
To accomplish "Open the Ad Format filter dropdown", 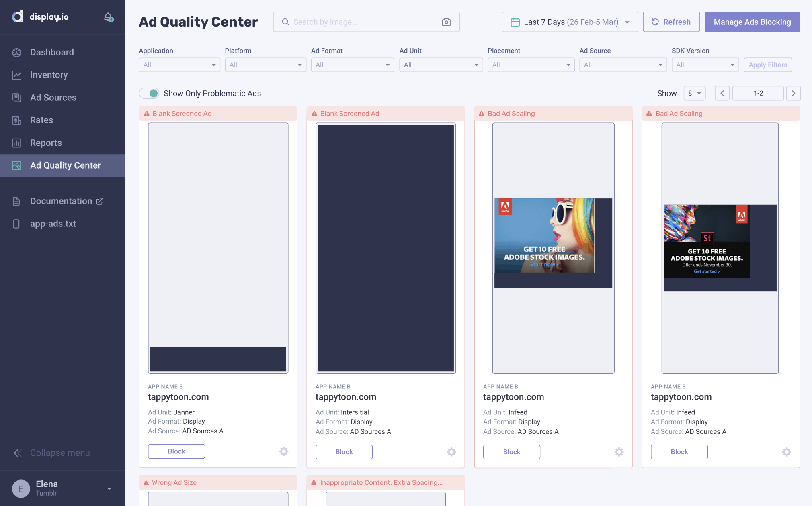I will click(352, 65).
